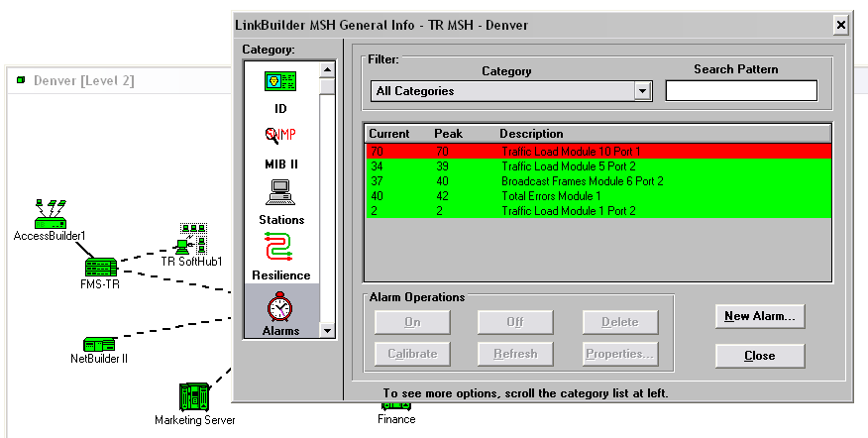
Task: Select Total Errors Module 1 row
Action: (x=598, y=196)
